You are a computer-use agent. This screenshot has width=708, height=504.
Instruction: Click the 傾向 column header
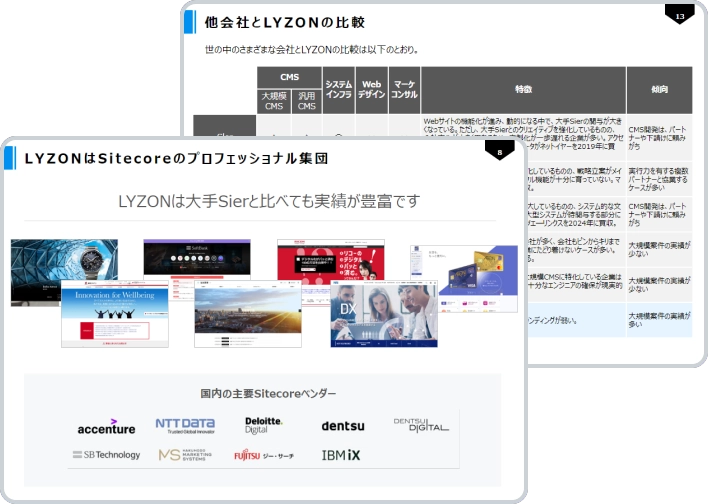[659, 90]
